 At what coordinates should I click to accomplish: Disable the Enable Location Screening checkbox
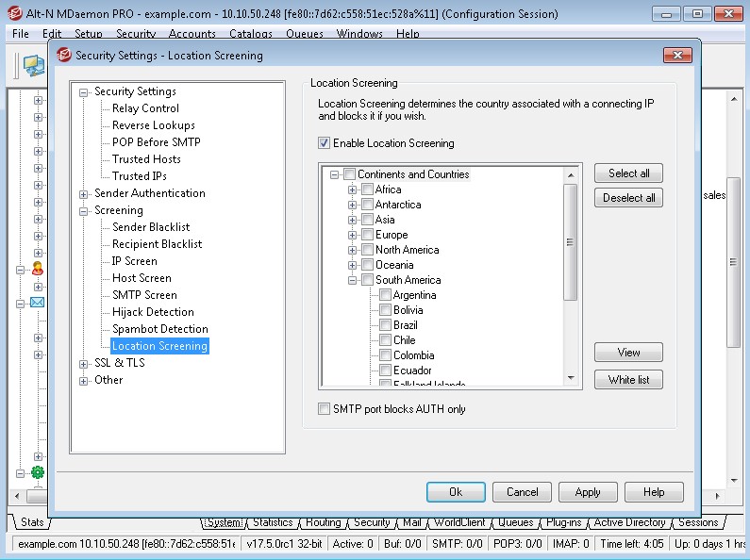click(324, 143)
